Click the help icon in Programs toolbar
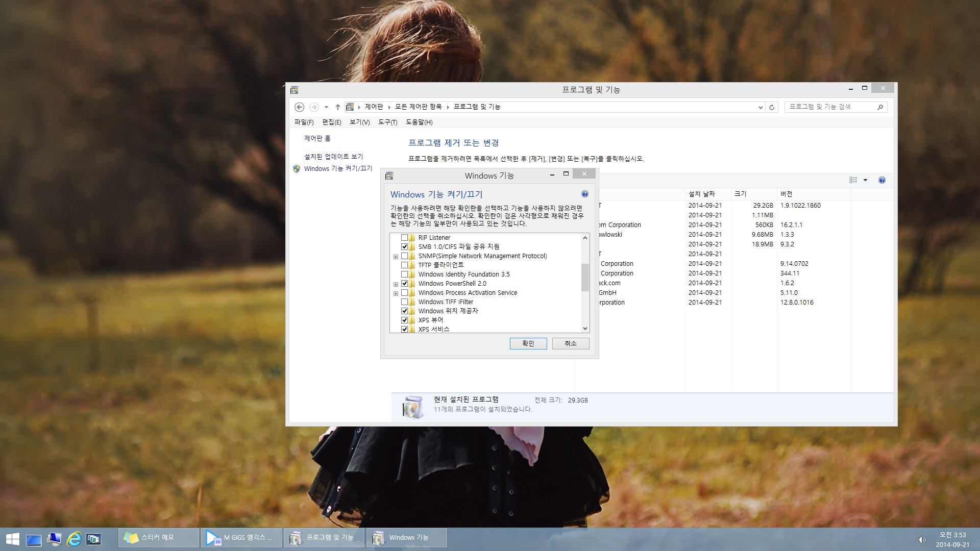The width and height of the screenshot is (980, 551). [881, 180]
